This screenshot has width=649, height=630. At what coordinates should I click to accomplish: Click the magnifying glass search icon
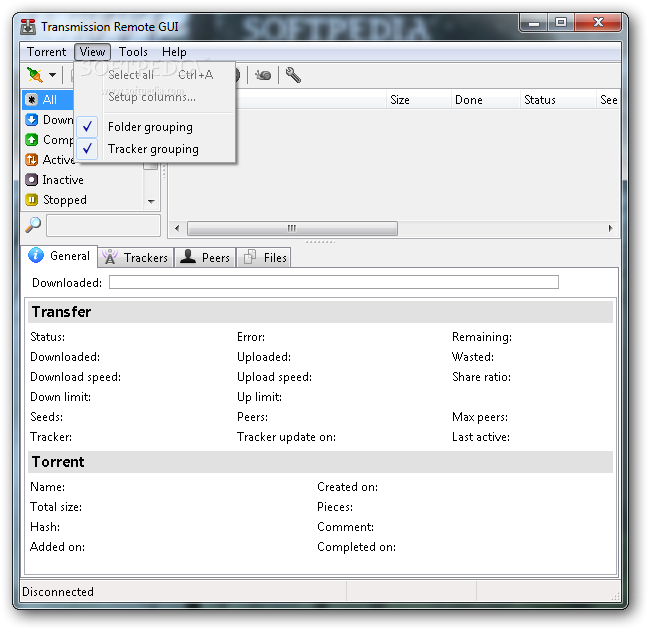(x=33, y=225)
